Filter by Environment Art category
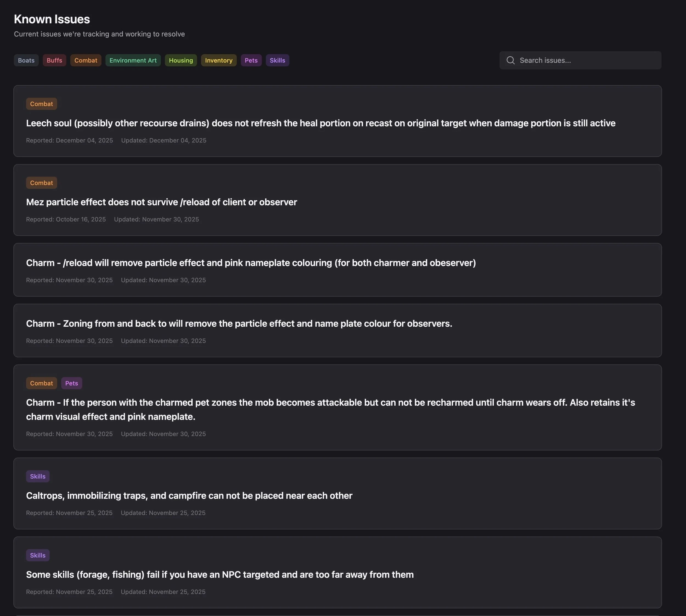Screen dimensions: 686x616 click(133, 60)
